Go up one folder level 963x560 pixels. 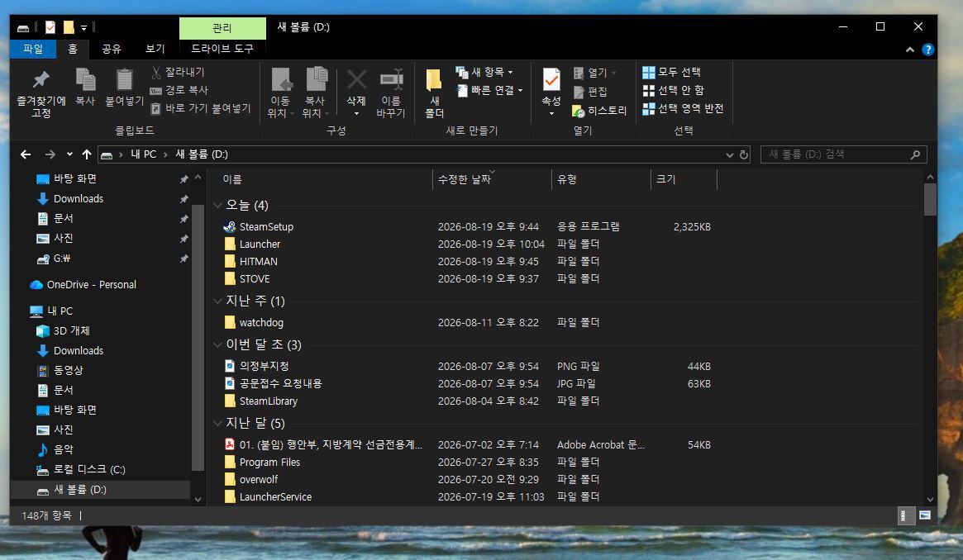click(x=87, y=154)
